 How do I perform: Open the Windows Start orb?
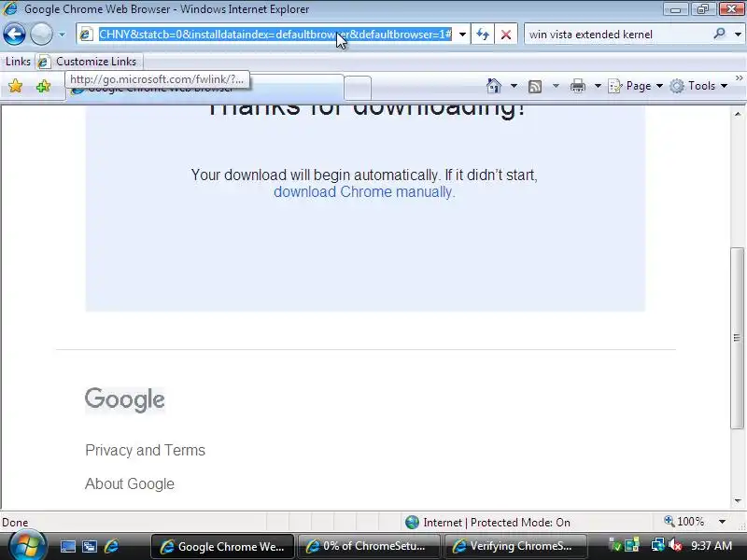point(28,546)
